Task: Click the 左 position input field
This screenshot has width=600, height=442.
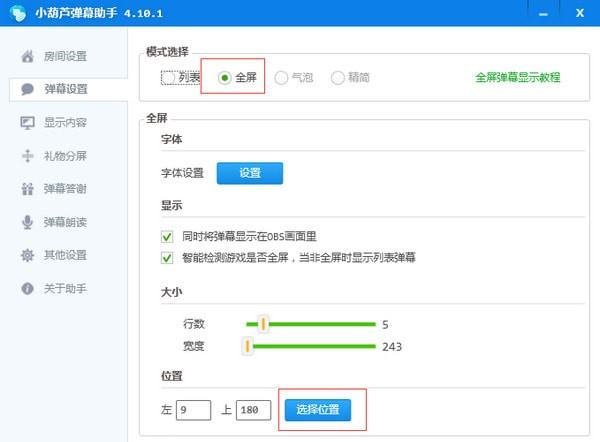Action: pos(193,410)
